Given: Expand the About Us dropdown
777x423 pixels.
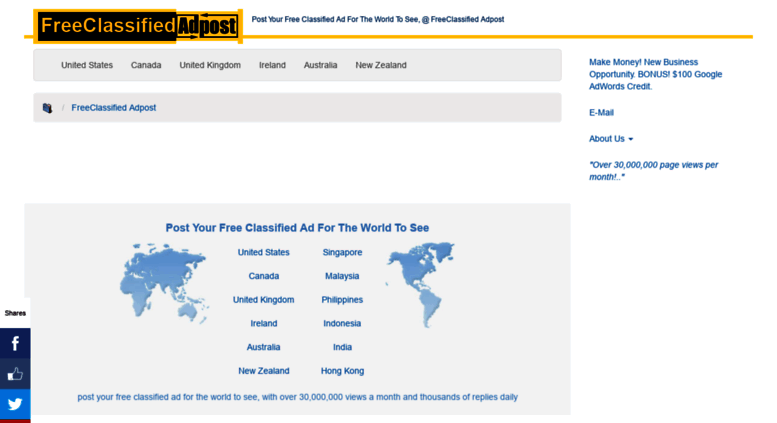Looking at the screenshot, I should (611, 139).
